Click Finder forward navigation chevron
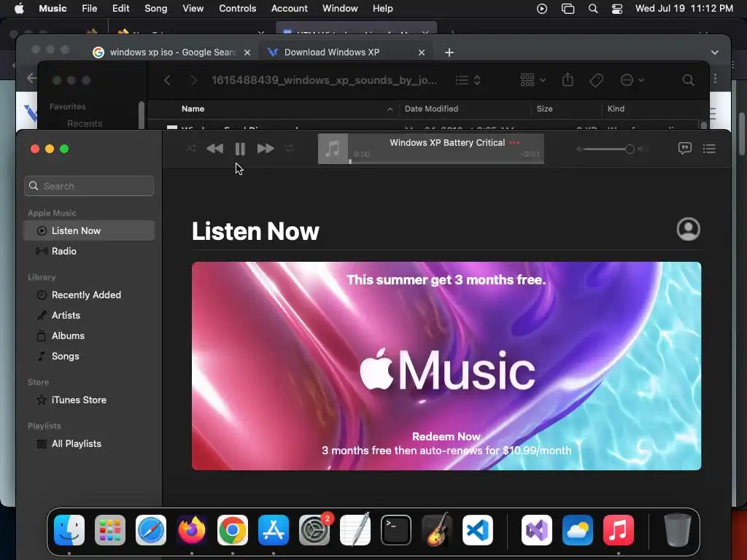This screenshot has height=560, width=747. (193, 80)
